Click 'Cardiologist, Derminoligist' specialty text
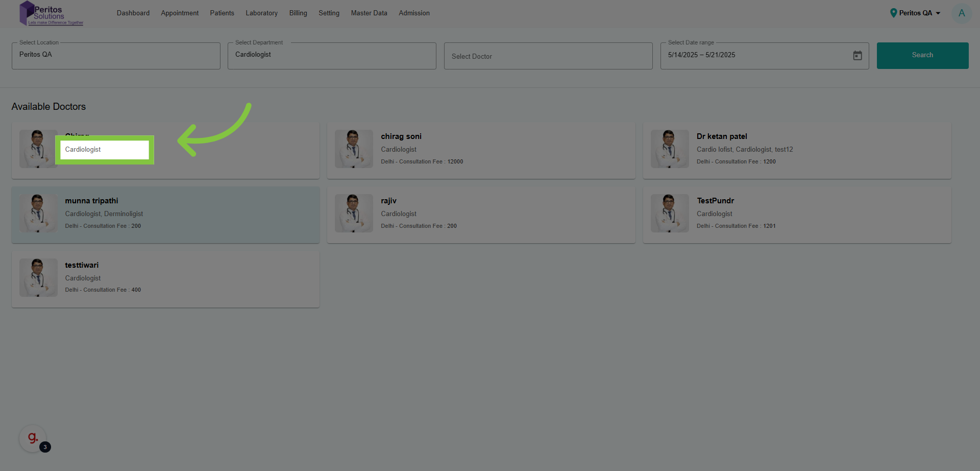 (104, 214)
